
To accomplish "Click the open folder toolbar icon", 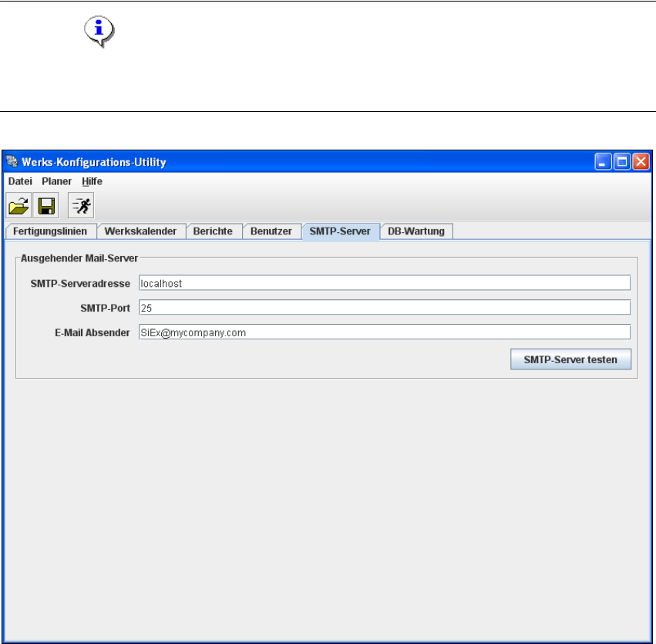I will point(19,205).
